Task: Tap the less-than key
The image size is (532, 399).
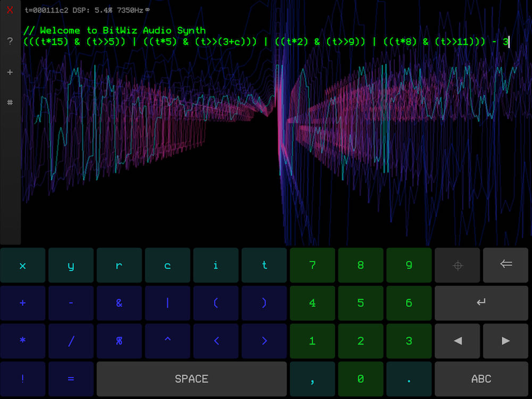Action: (216, 341)
